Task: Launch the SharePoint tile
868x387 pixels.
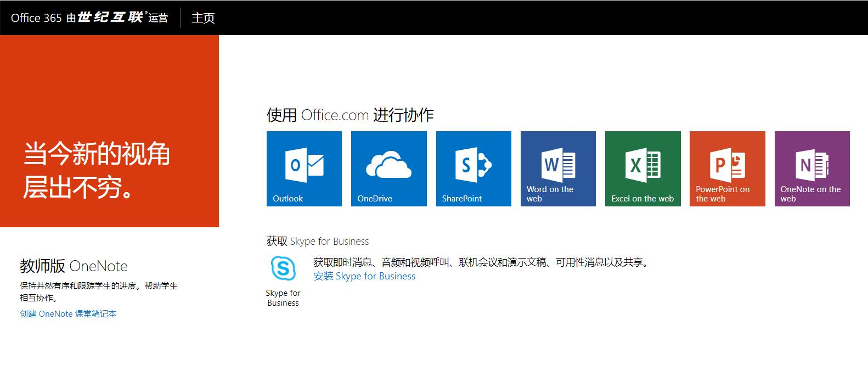Action: click(x=474, y=169)
